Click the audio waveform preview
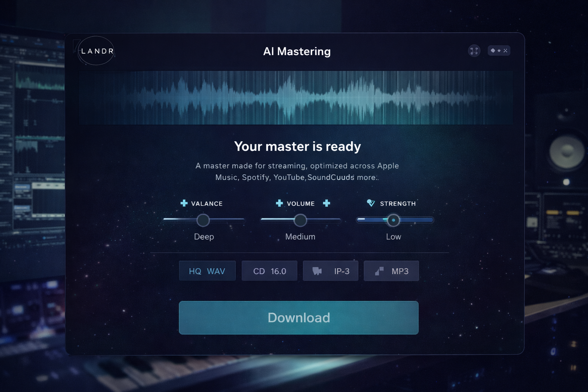The image size is (588, 392). pos(296,98)
